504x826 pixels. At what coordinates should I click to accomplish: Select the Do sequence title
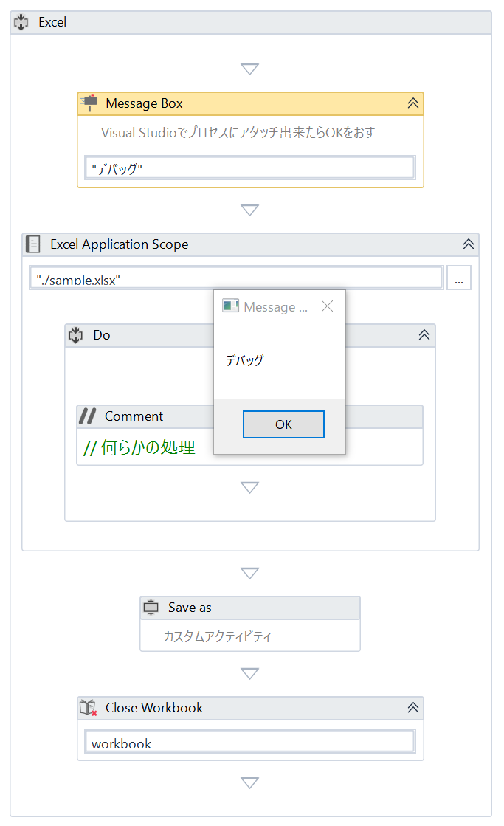(x=102, y=335)
